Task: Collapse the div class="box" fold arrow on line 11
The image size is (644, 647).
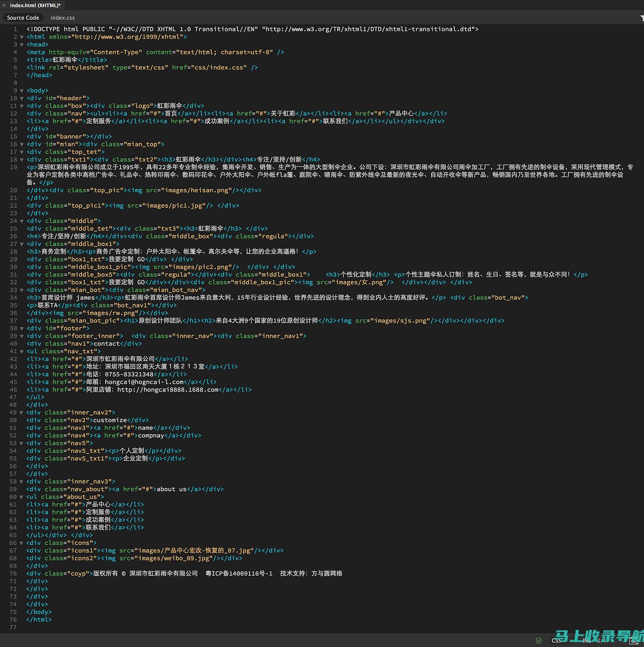Action: [22, 106]
